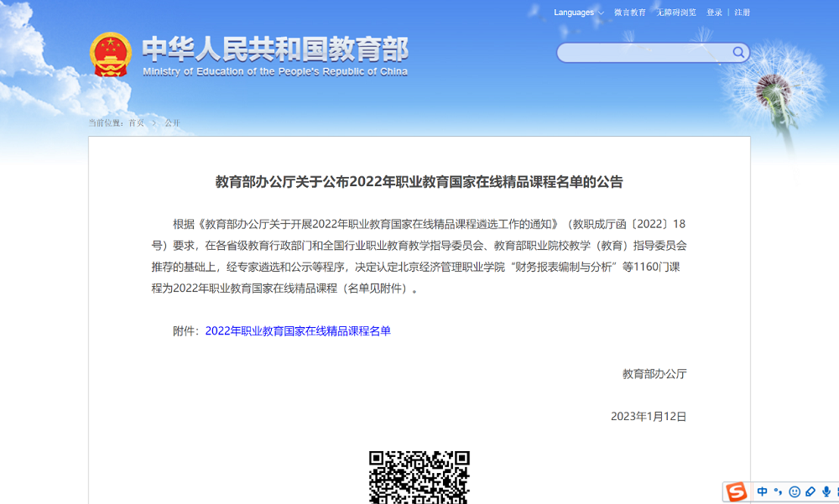Image resolution: width=839 pixels, height=504 pixels.
Task: Click the Sogou input method logo
Action: pyautogui.click(x=737, y=492)
